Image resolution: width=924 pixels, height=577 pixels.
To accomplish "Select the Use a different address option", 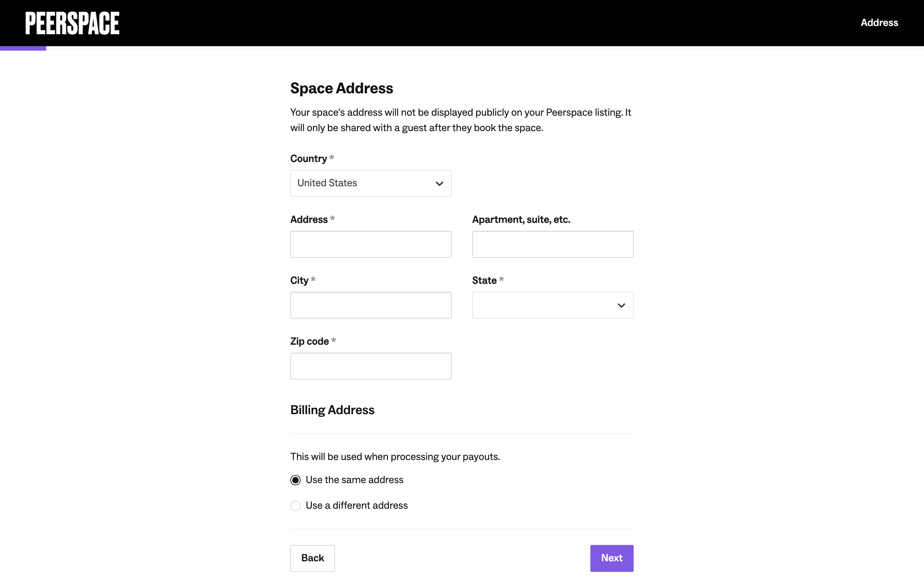I will tap(295, 506).
